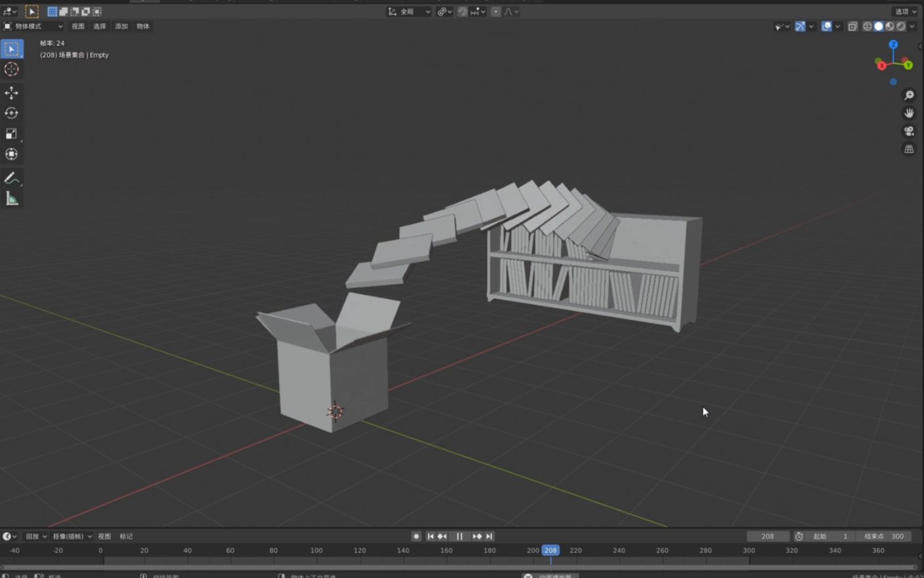This screenshot has width=924, height=578.
Task: Toggle the snapping magnet icon
Action: 463,11
